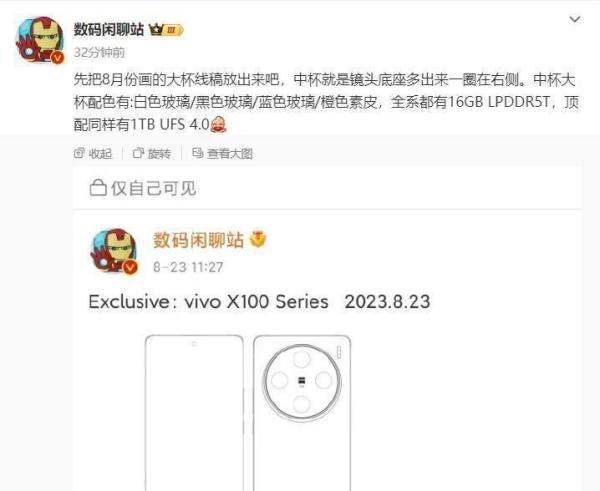Click the 收起 collapse icon
This screenshot has width=600, height=491.
79,153
